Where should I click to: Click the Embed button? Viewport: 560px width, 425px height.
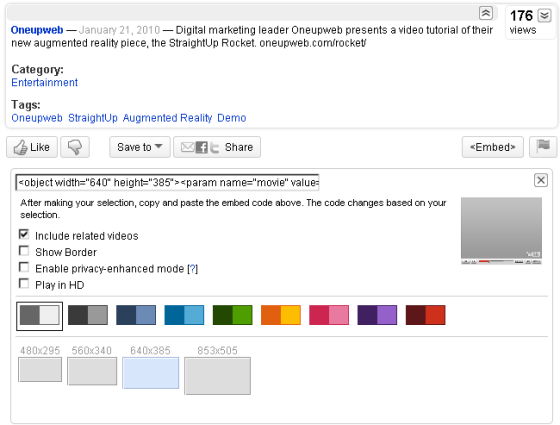492,147
